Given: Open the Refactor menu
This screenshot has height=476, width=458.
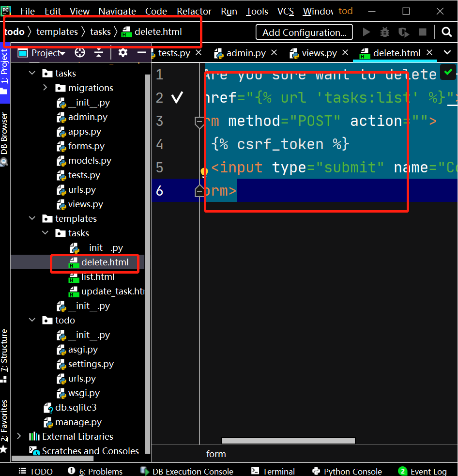Looking at the screenshot, I should [x=194, y=11].
